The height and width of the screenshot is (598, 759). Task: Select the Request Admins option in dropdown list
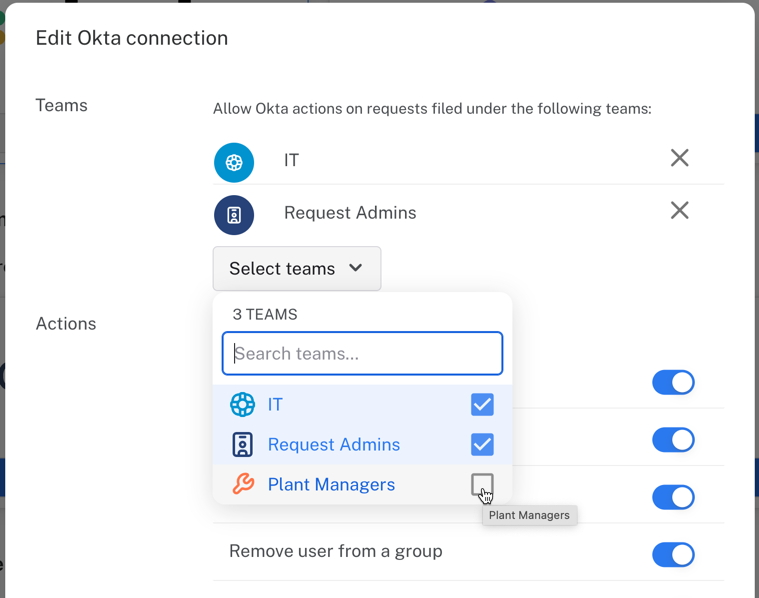click(x=334, y=444)
